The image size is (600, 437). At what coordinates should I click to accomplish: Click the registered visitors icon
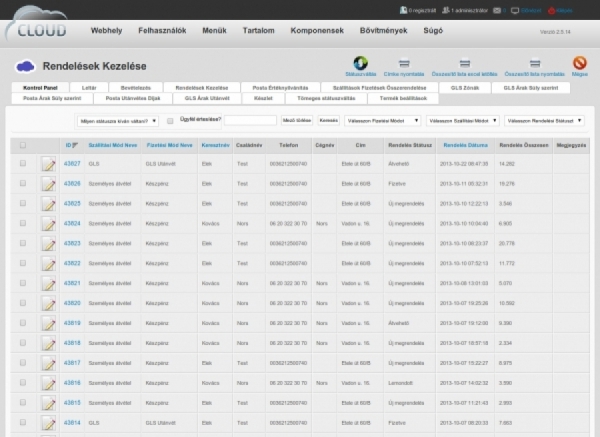403,10
